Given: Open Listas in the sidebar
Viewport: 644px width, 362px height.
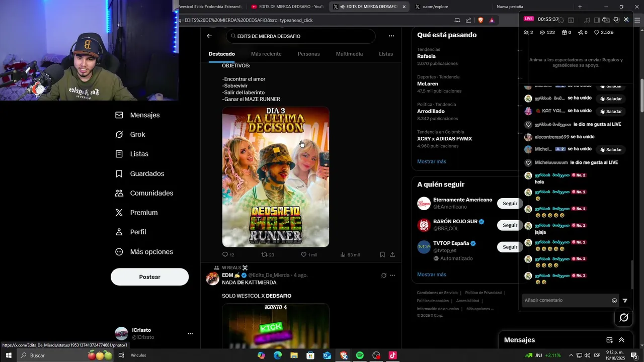Looking at the screenshot, I should (132, 154).
